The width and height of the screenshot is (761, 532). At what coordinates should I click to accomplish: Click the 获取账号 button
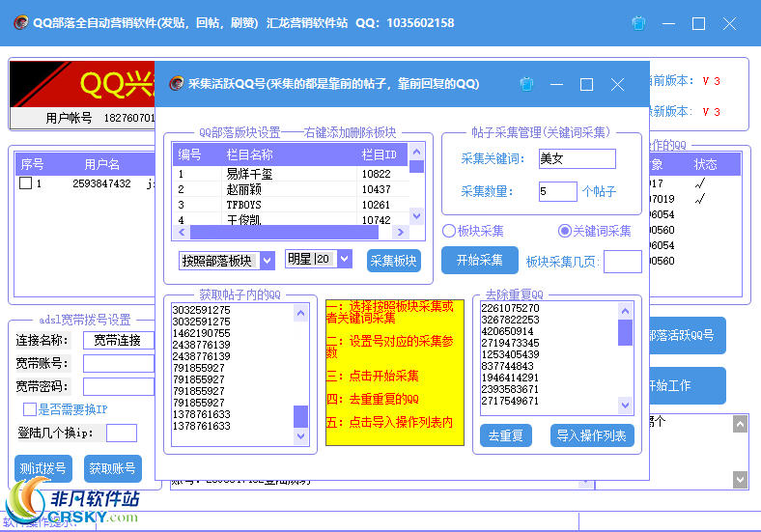[113, 468]
